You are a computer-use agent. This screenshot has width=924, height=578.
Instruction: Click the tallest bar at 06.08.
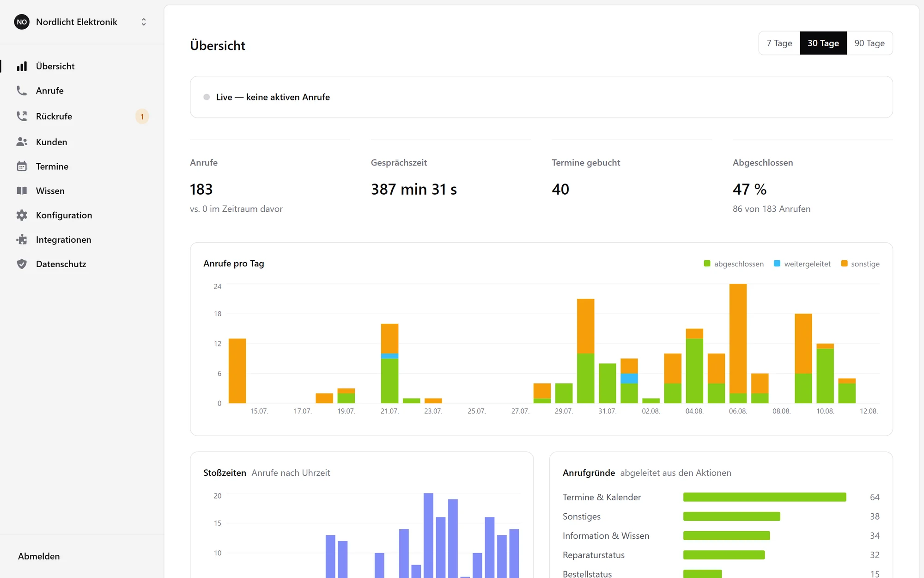pyautogui.click(x=738, y=343)
